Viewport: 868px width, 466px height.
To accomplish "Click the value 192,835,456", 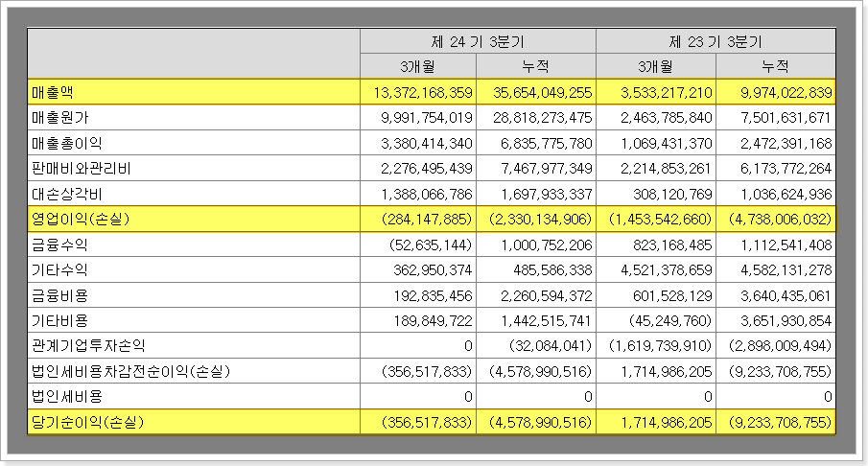I will (433, 295).
